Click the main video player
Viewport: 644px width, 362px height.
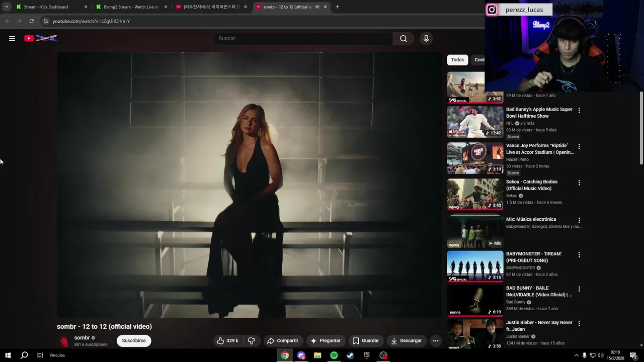point(249,185)
